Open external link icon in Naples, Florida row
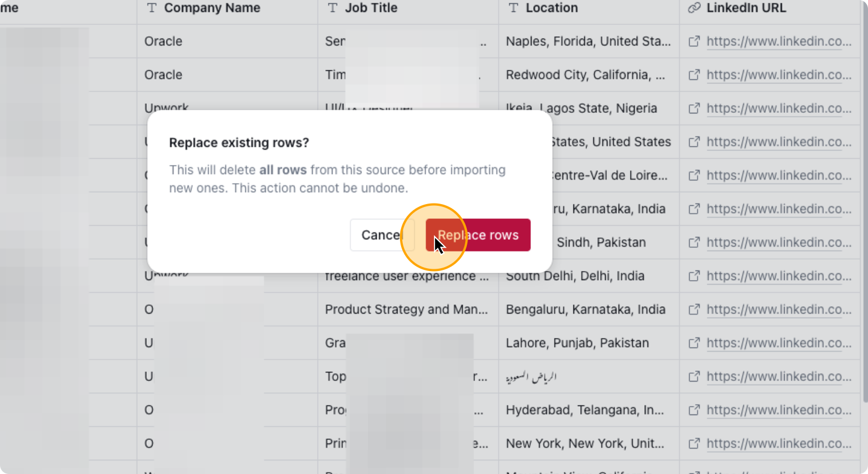The width and height of the screenshot is (868, 474). tap(694, 41)
